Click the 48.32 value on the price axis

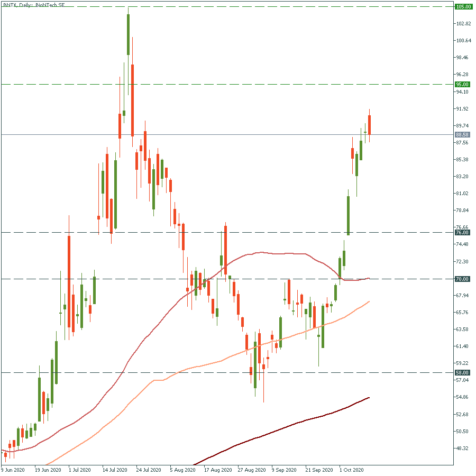point(463,448)
